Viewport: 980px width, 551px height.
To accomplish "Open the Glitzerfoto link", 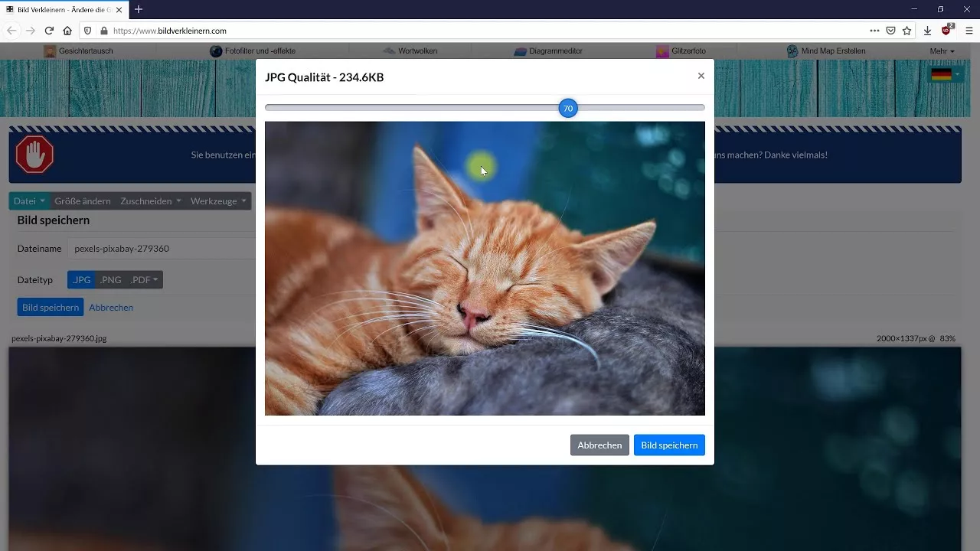I will (689, 51).
